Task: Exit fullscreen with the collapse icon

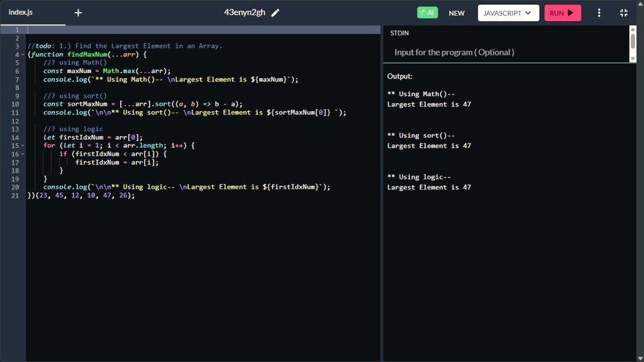Action: (x=623, y=13)
